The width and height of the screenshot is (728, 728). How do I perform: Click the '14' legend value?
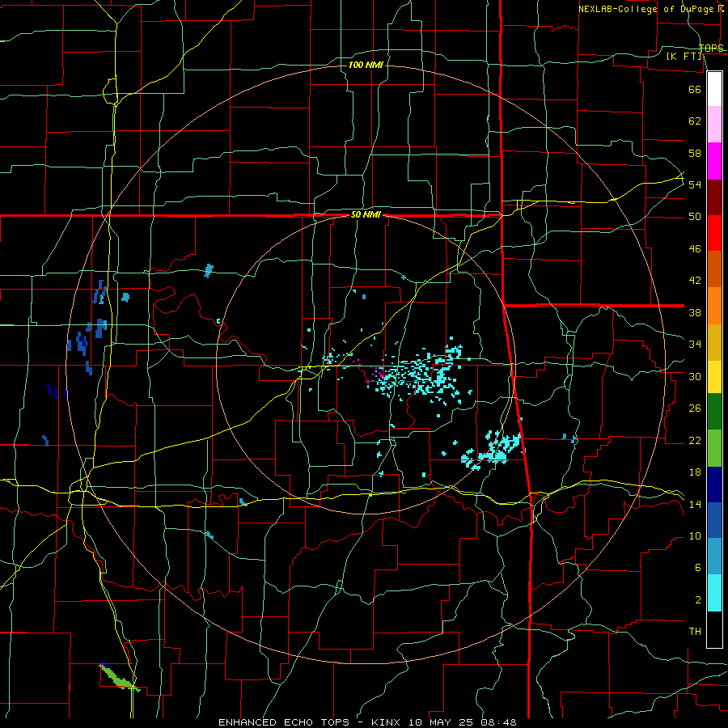pos(695,504)
